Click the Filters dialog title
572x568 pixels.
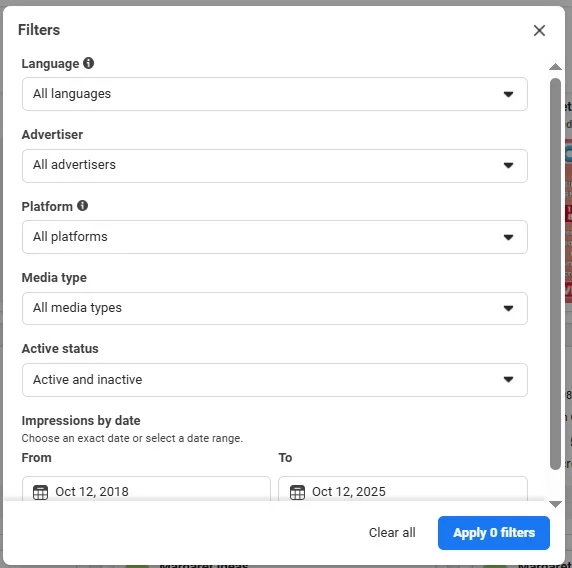39,30
